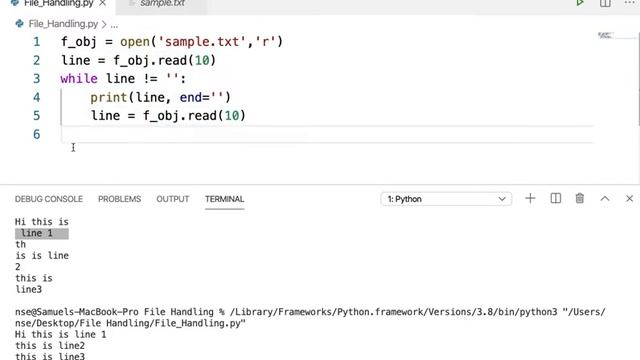Switch to the sample.txt tab
The height and width of the screenshot is (360, 640).
pos(162,3)
